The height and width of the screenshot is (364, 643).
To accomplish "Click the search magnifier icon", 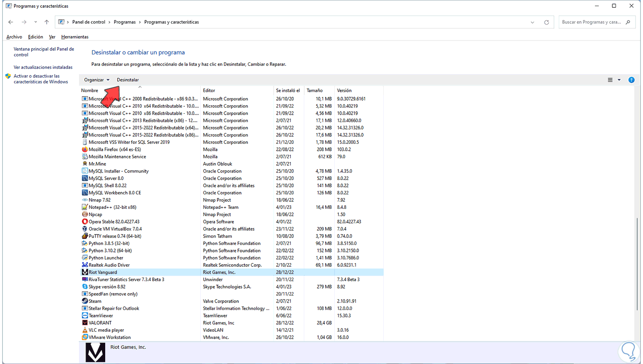I will tap(628, 22).
